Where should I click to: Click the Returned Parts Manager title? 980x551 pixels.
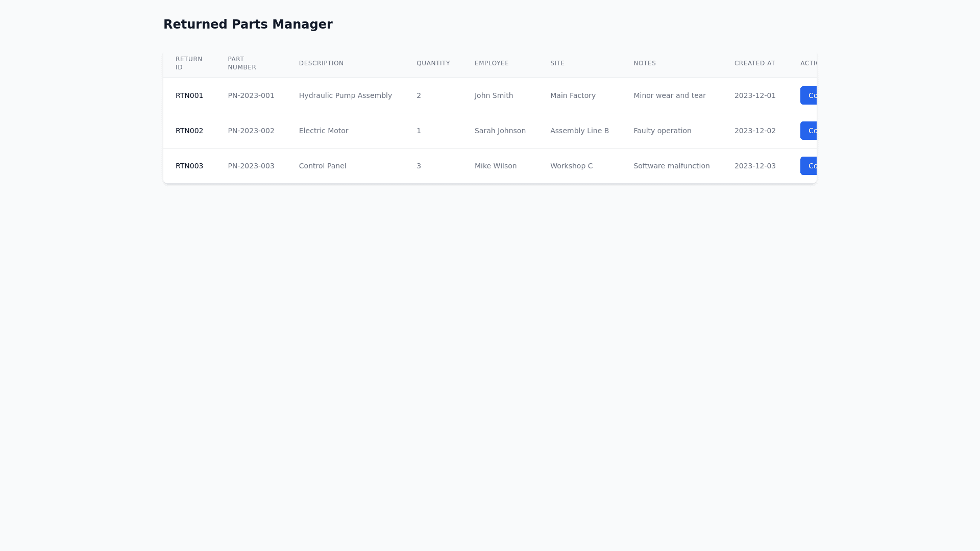pyautogui.click(x=248, y=24)
